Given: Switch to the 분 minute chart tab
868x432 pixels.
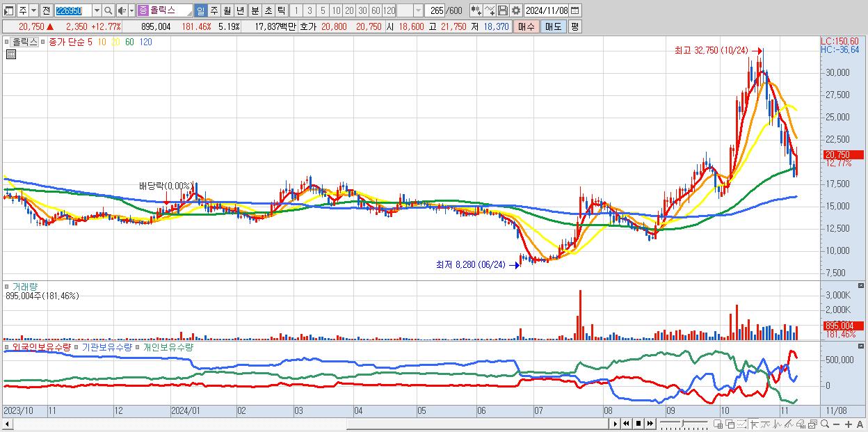Looking at the screenshot, I should pos(255,10).
